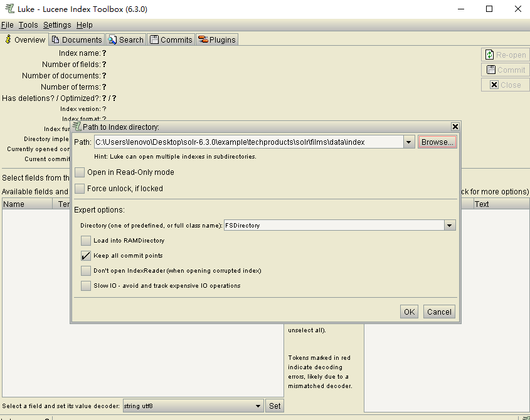Click the 'Number of documents:' label
This screenshot has width=530, height=420.
61,76
